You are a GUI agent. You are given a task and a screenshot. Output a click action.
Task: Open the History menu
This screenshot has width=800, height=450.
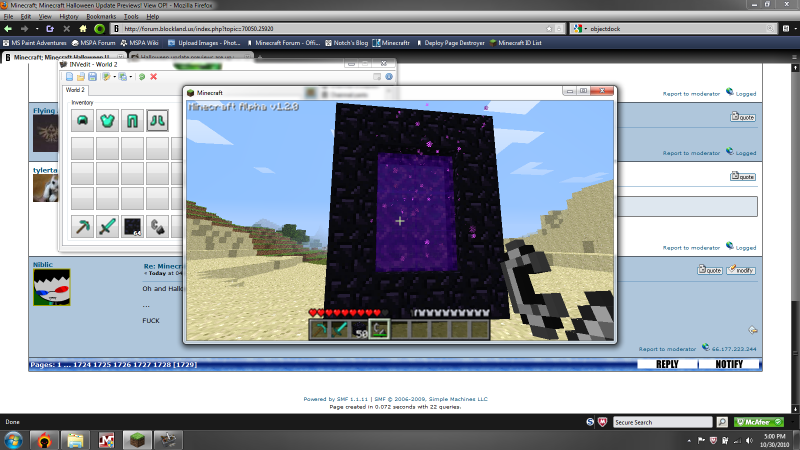[x=68, y=16]
